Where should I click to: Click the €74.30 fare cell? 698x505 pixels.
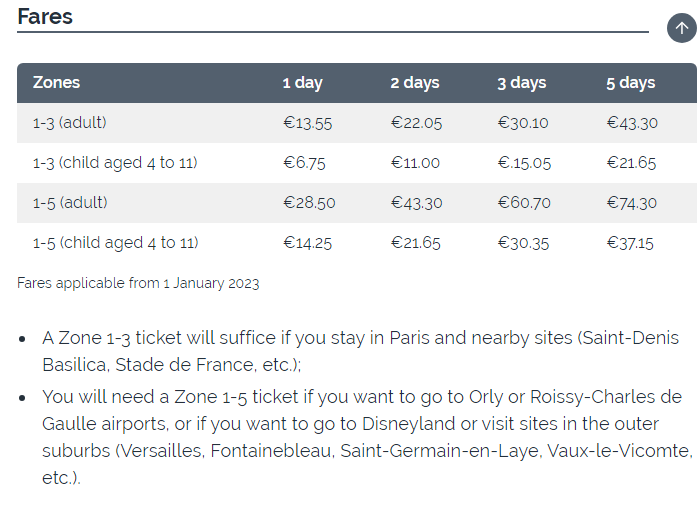(632, 203)
